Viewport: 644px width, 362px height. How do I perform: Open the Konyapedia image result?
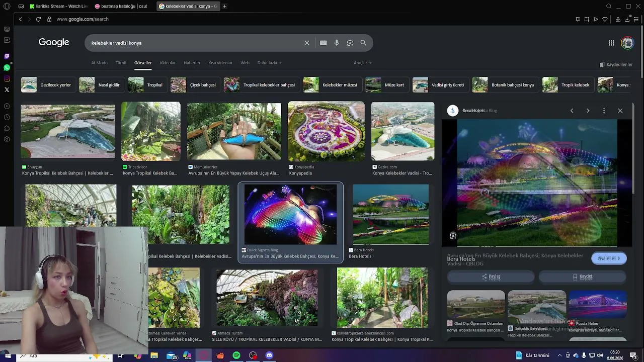pyautogui.click(x=326, y=132)
